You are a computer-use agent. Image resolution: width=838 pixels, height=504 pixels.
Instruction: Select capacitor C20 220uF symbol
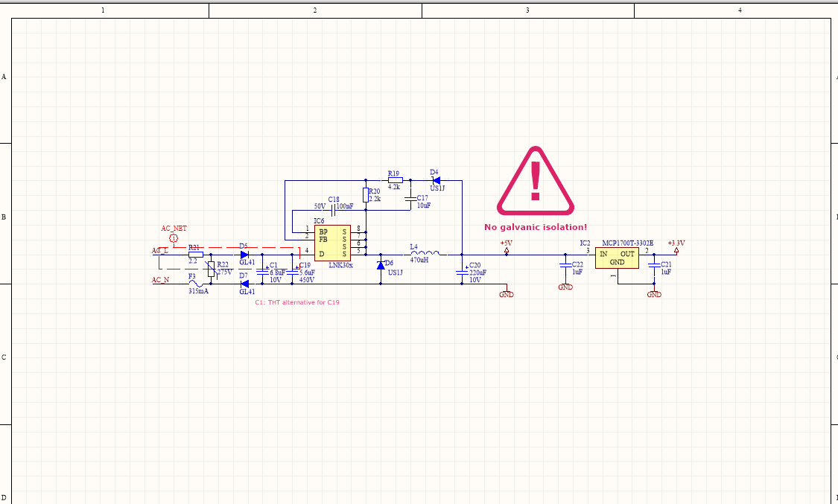pyautogui.click(x=462, y=272)
